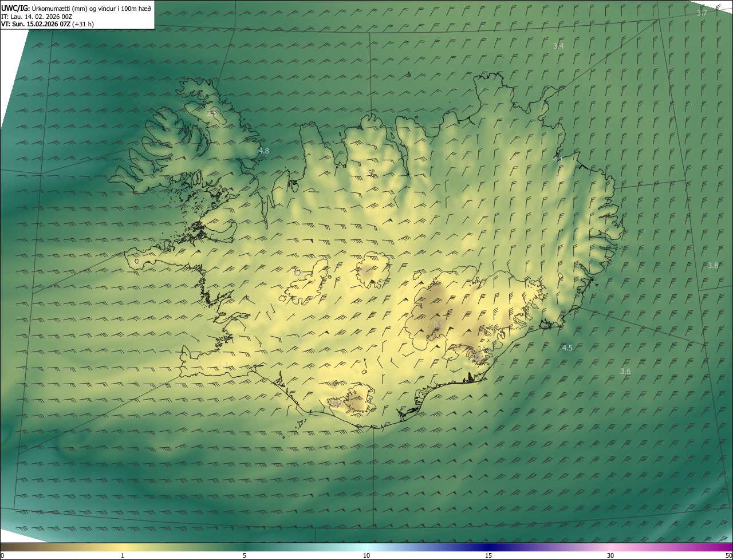Click the '4.5' value off the southeast coast

click(567, 348)
